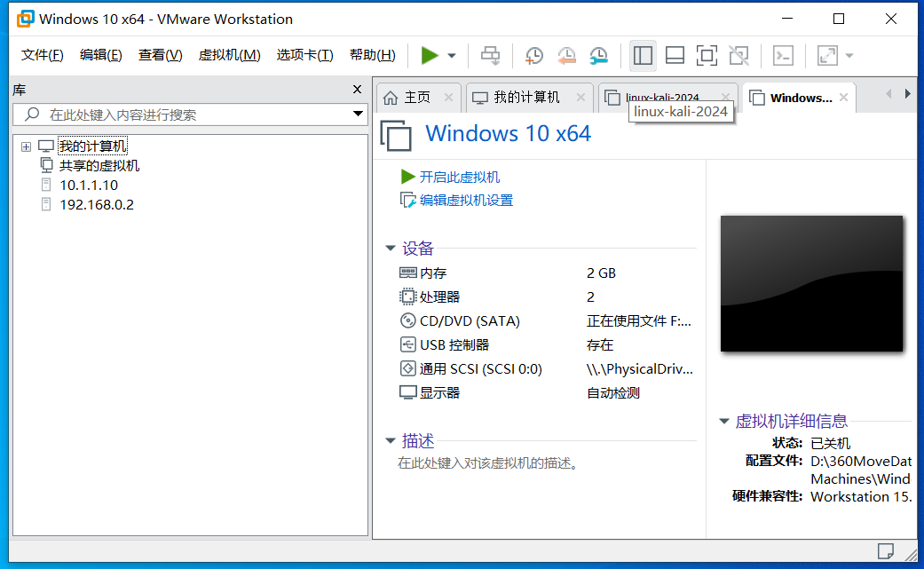924x569 pixels.
Task: Click the Windows 10 x64 heading VM icon
Action: point(396,135)
